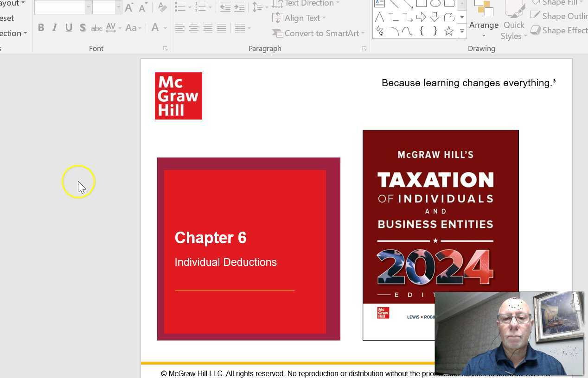Viewport: 588px width, 378px height.
Task: Toggle bold formatting
Action: (41, 28)
